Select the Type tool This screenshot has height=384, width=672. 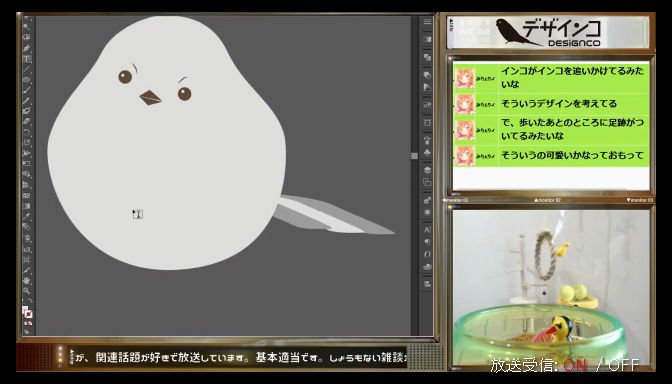click(27, 58)
